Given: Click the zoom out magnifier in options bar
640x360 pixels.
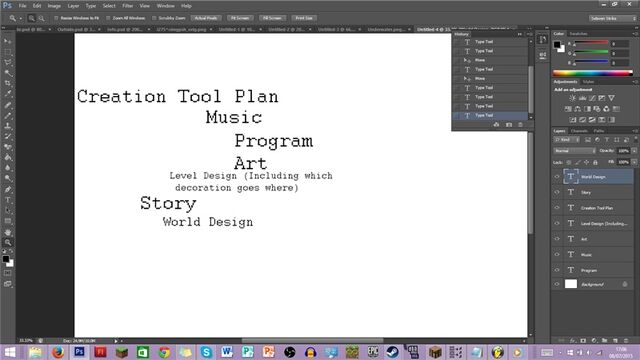Looking at the screenshot, I should click(x=41, y=18).
